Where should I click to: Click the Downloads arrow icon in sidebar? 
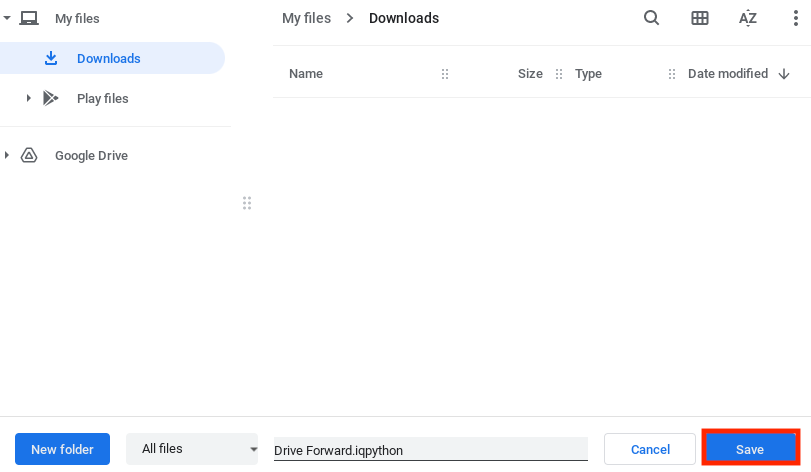tap(51, 58)
